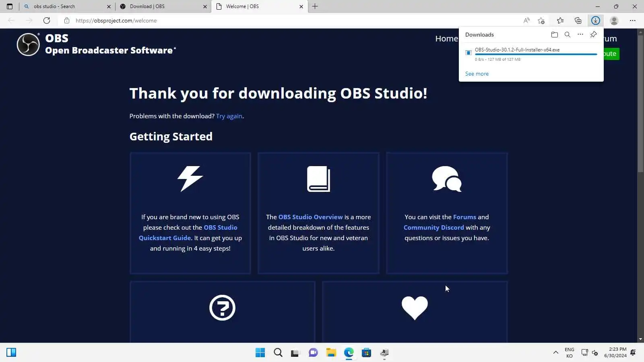This screenshot has width=644, height=362.
Task: Open Windows widgets button on taskbar
Action: pyautogui.click(x=11, y=352)
